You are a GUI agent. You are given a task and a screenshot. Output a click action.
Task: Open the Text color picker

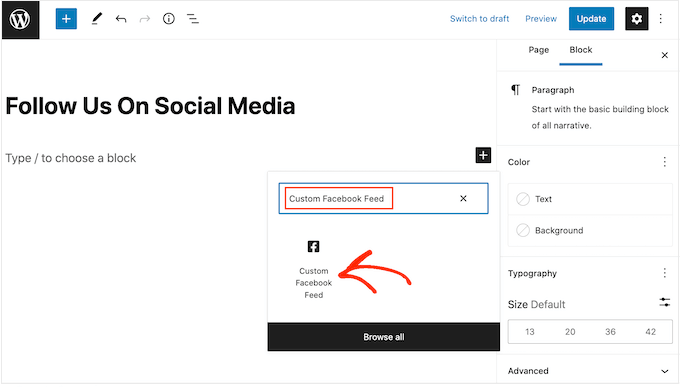point(590,199)
